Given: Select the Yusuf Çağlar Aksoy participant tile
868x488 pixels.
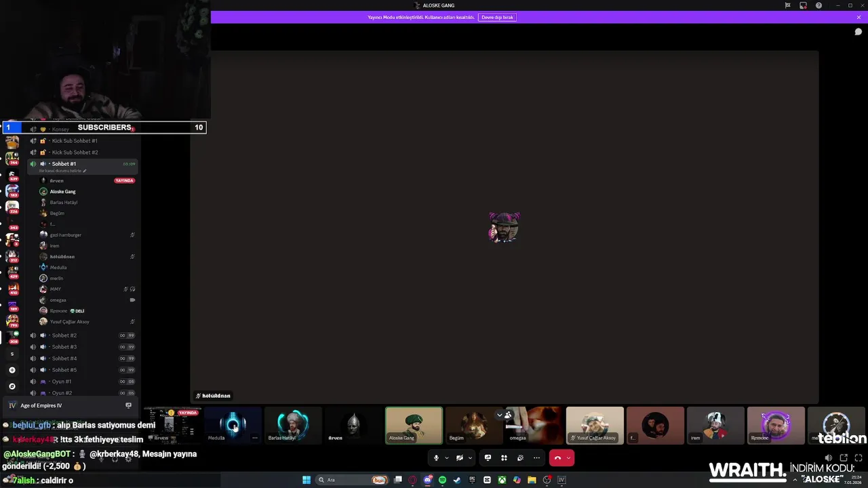Looking at the screenshot, I should (595, 425).
